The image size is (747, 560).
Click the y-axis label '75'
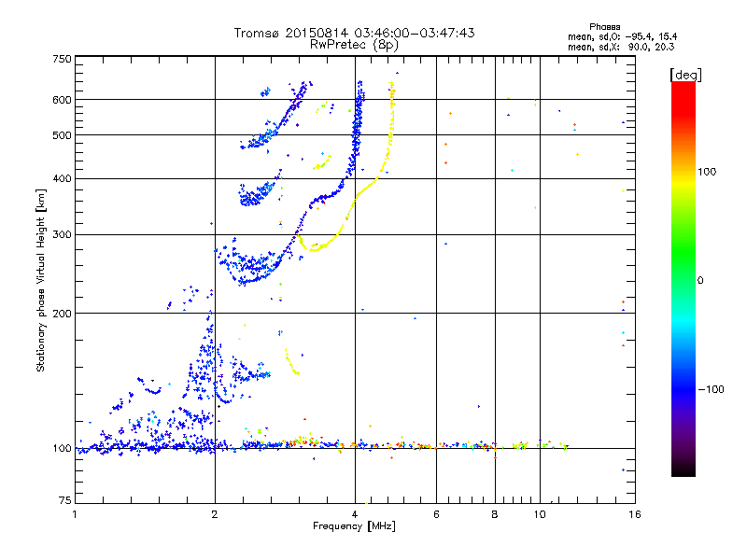pyautogui.click(x=64, y=500)
